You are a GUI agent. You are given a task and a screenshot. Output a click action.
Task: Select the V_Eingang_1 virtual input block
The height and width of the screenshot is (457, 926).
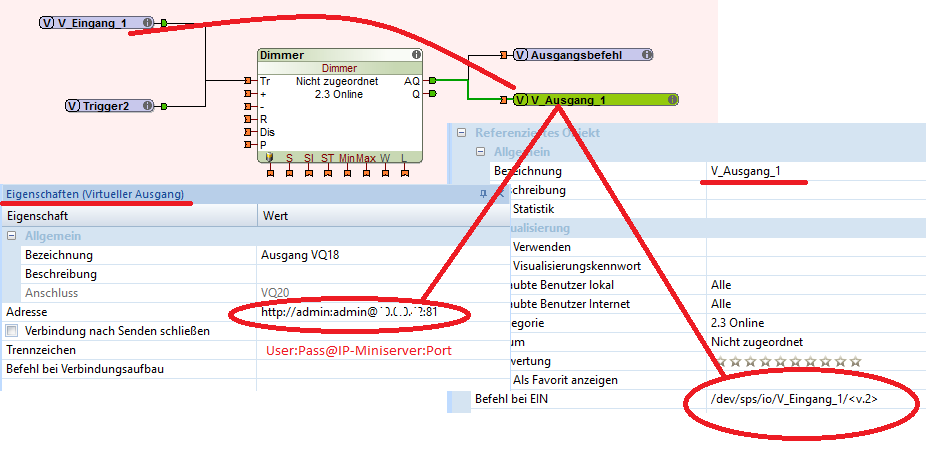pos(97,23)
